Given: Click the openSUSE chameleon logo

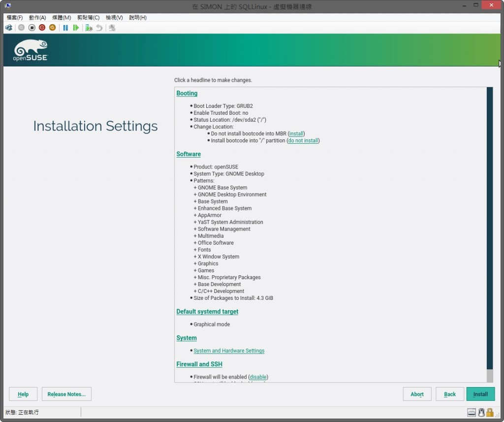Looking at the screenshot, I should 31,50.
